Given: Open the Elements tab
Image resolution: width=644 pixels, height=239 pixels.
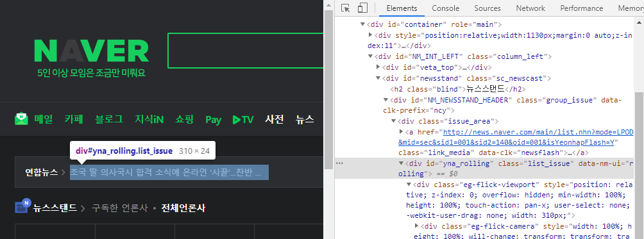Looking at the screenshot, I should click(x=402, y=8).
